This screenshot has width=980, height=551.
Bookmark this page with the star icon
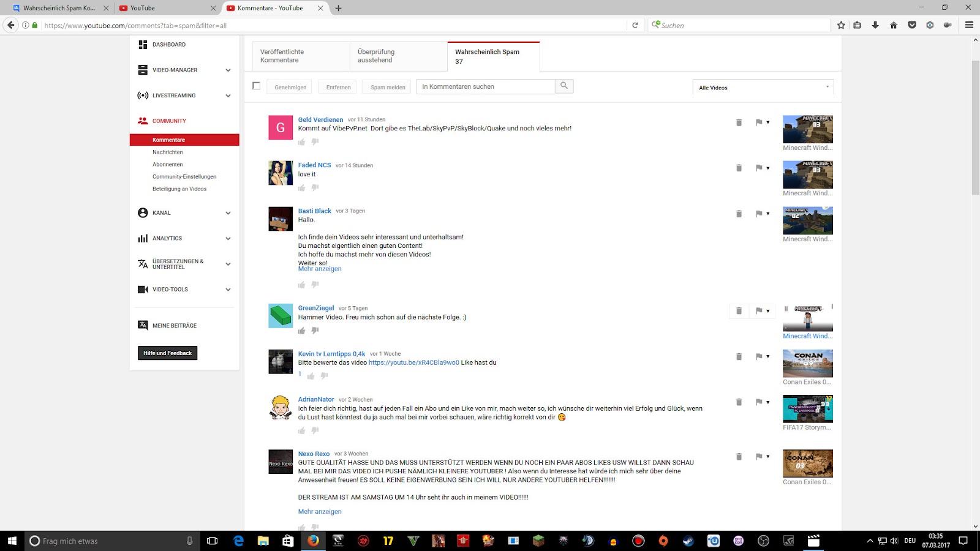841,25
